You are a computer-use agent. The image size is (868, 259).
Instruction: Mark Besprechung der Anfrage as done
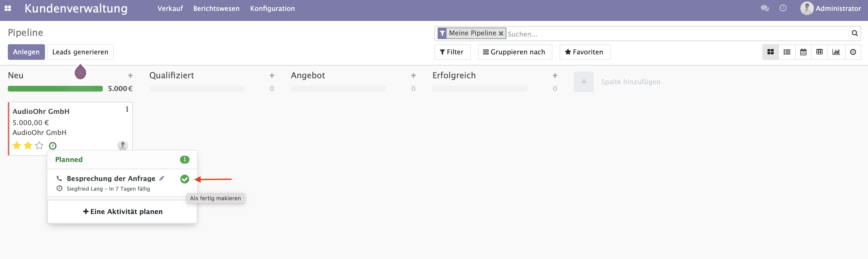coord(185,179)
